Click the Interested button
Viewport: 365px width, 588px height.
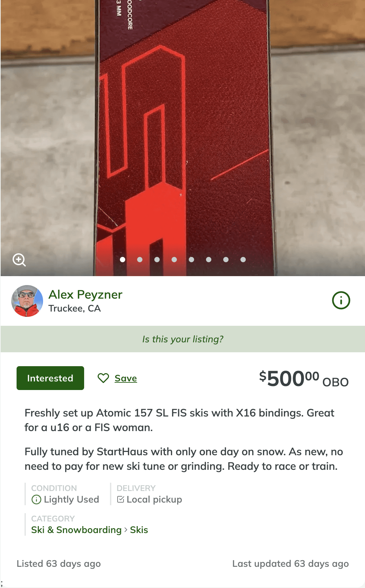[50, 378]
